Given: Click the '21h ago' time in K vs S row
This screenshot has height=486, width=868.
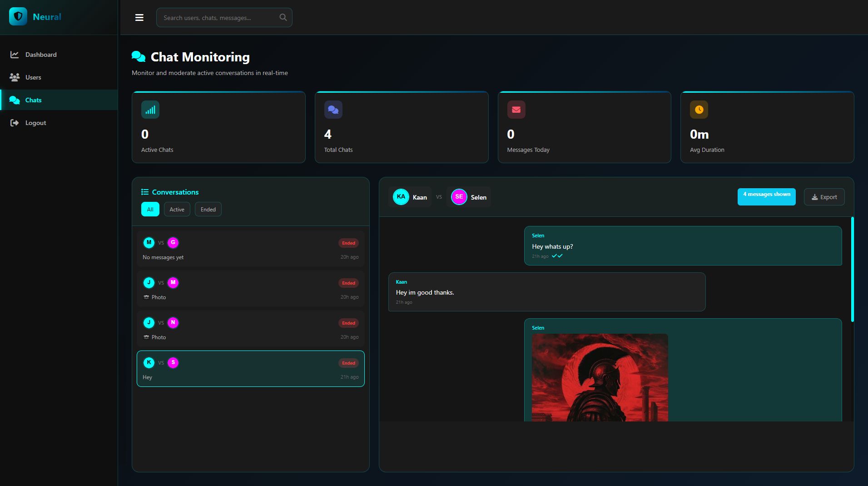Looking at the screenshot, I should click(x=350, y=377).
